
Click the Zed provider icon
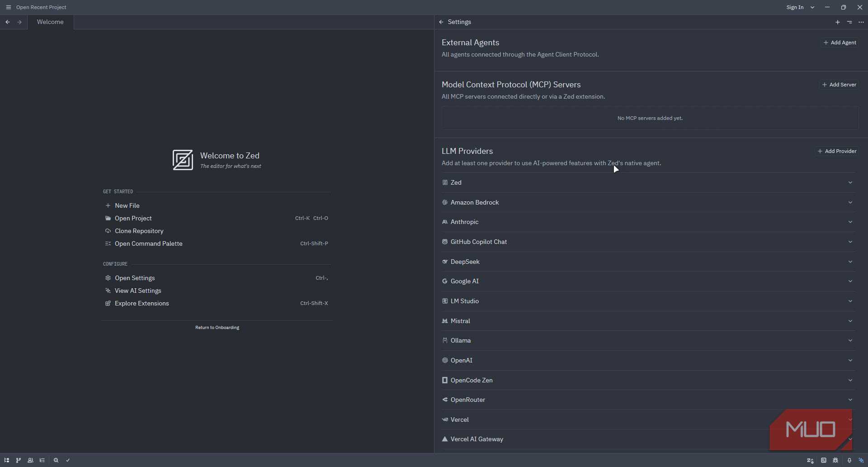445,183
